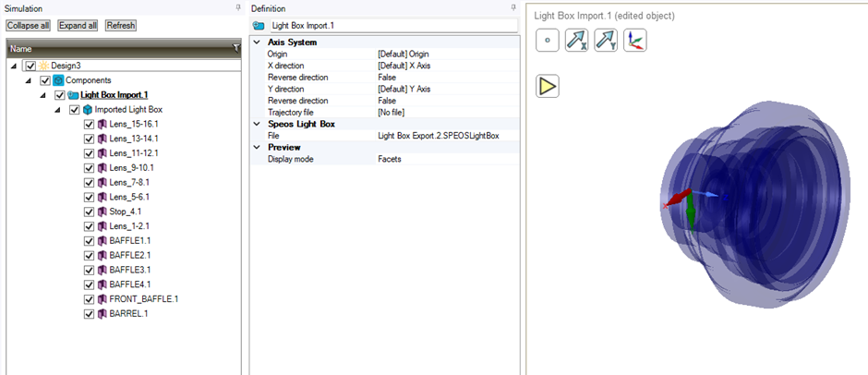The width and height of the screenshot is (868, 375).
Task: Click the Collapse all button
Action: (x=29, y=26)
